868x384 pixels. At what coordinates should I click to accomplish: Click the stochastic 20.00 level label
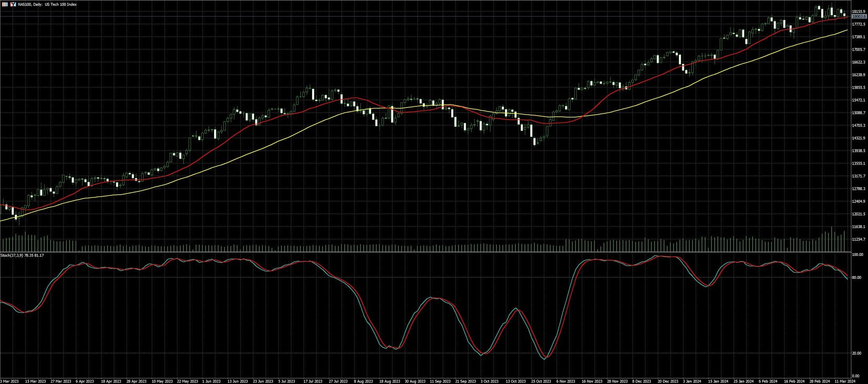(856, 353)
